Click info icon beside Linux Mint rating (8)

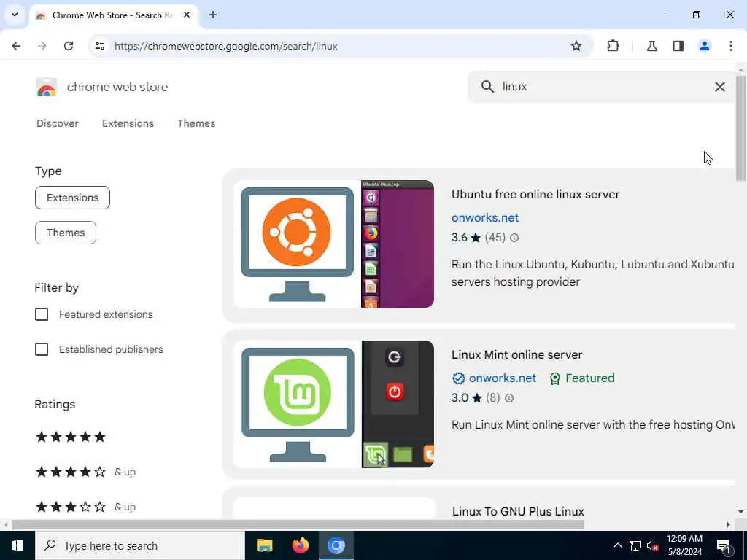pos(508,398)
